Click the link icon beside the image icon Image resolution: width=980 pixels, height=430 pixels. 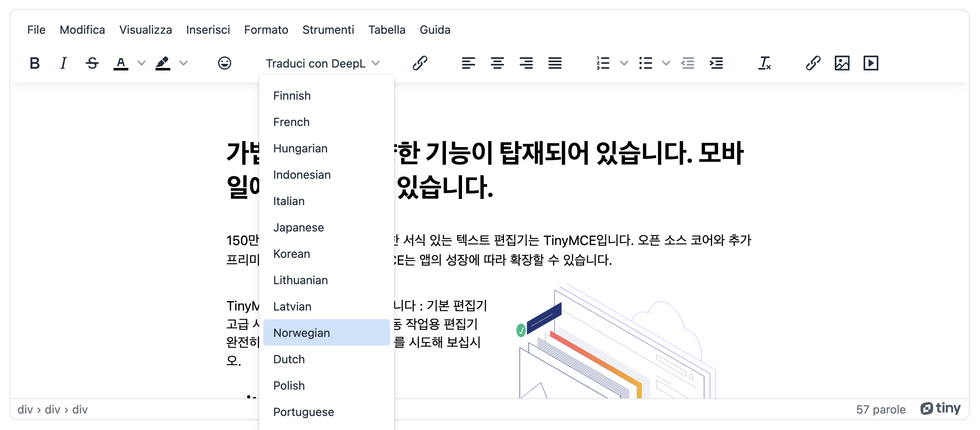point(813,63)
